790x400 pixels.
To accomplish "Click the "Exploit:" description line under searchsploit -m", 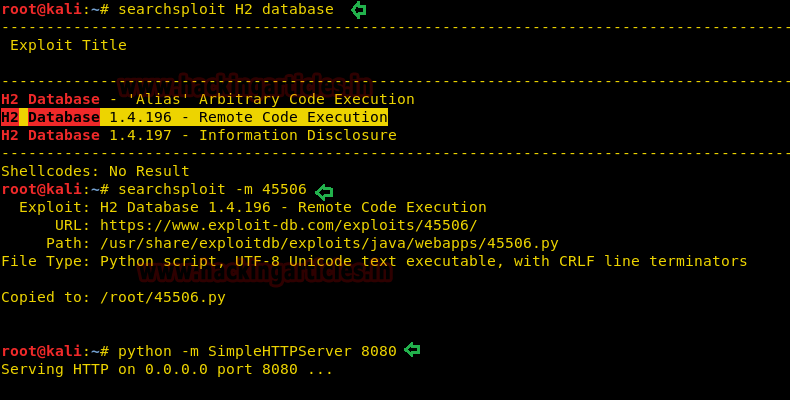I will click(x=252, y=207).
